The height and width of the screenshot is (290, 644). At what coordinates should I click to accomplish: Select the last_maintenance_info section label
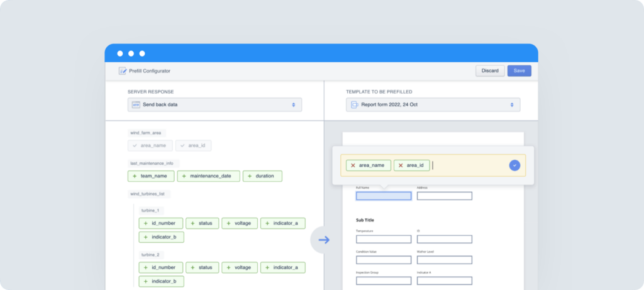tap(152, 163)
